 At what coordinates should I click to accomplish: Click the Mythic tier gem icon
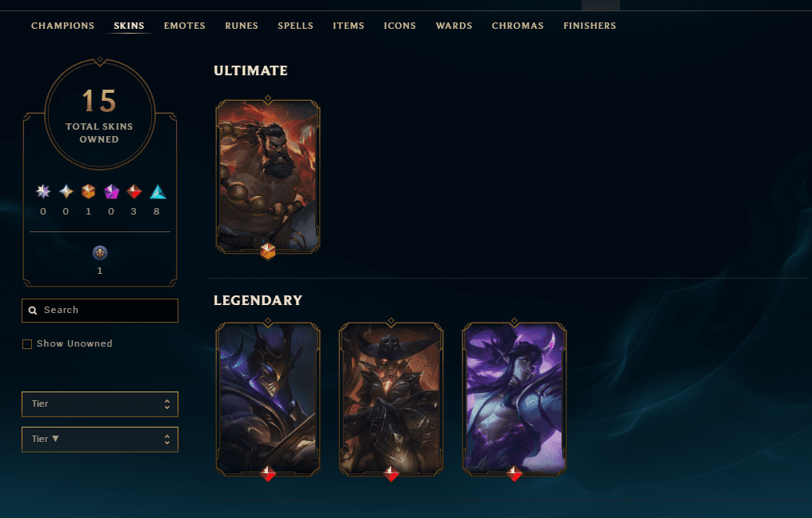pos(66,191)
